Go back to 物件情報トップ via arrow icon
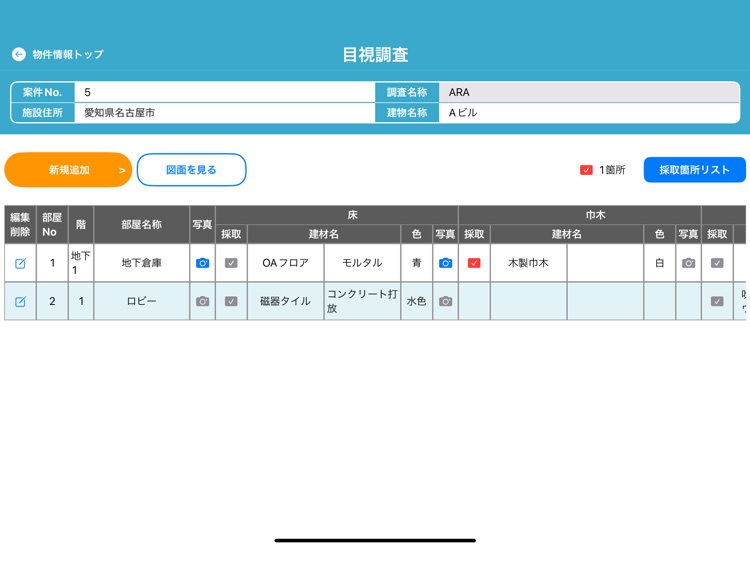The height and width of the screenshot is (562, 750). pos(19,54)
